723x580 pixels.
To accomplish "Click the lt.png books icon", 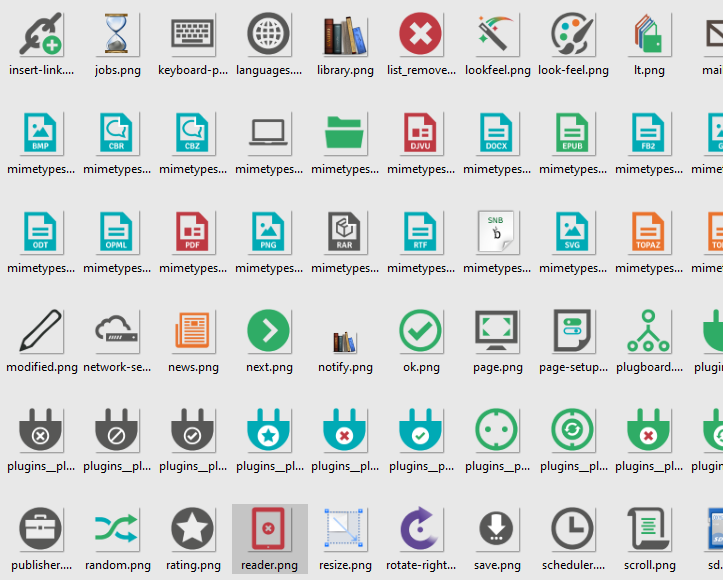I will pos(648,34).
